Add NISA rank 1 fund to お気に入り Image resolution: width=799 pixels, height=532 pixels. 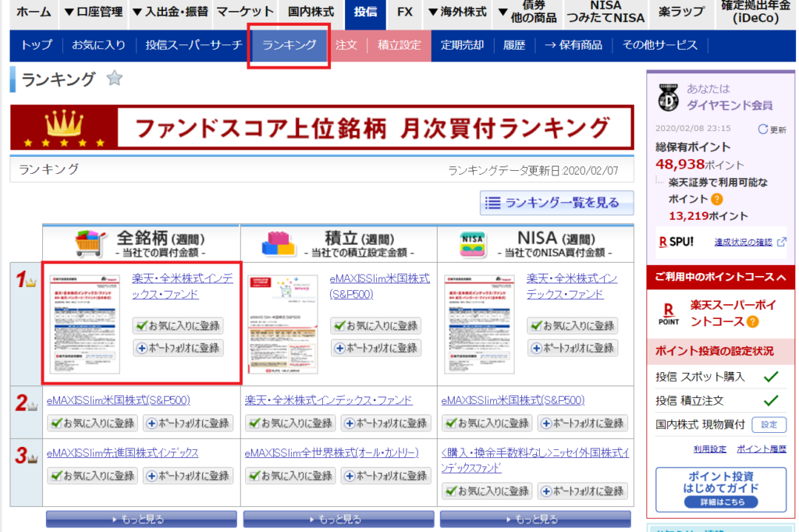[x=572, y=325]
